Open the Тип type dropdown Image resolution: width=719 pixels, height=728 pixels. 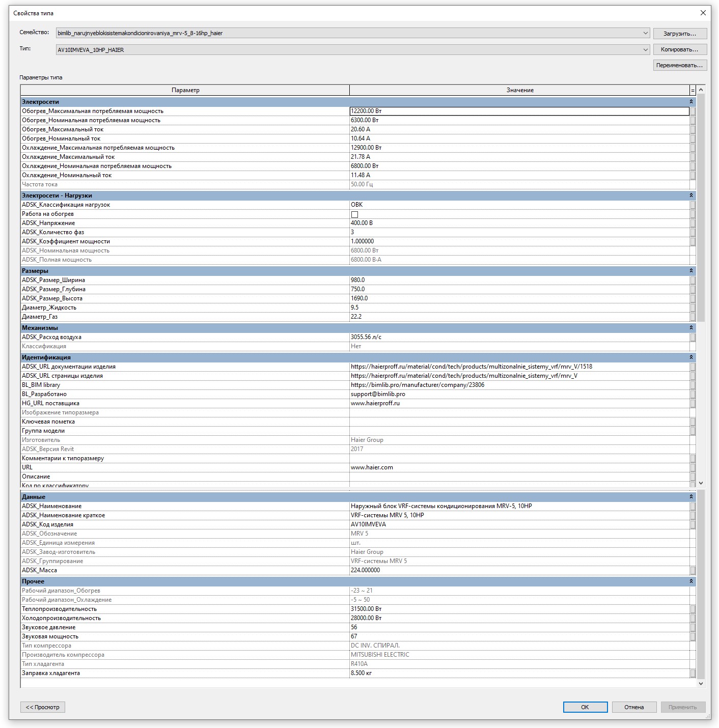coord(353,50)
